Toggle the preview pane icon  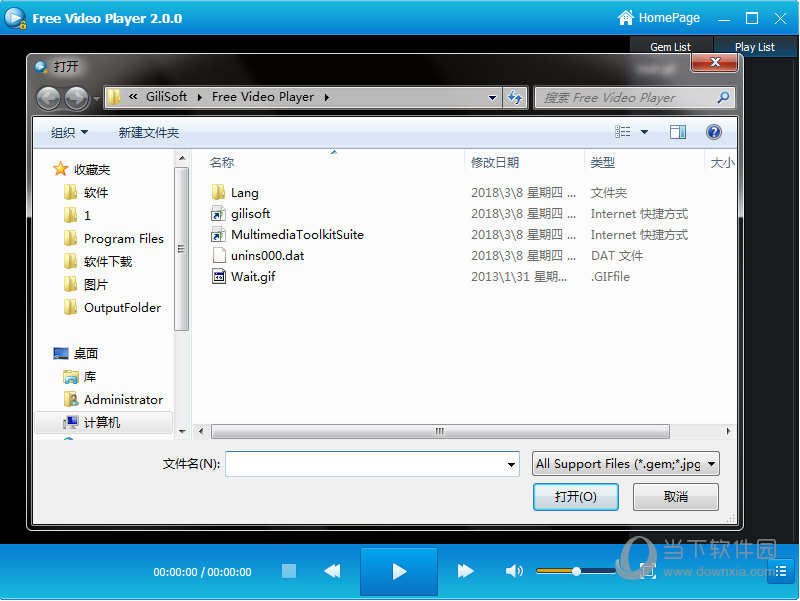click(x=678, y=132)
